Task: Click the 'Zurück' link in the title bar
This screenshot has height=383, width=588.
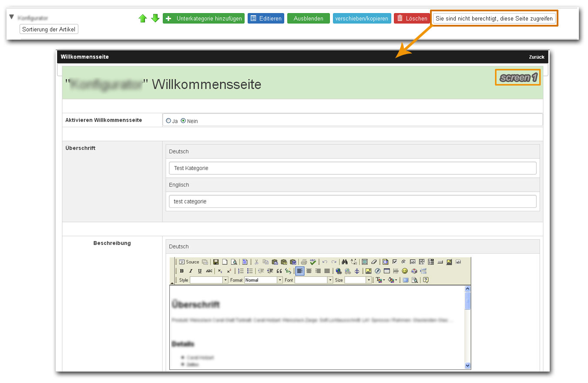Action: click(x=536, y=57)
